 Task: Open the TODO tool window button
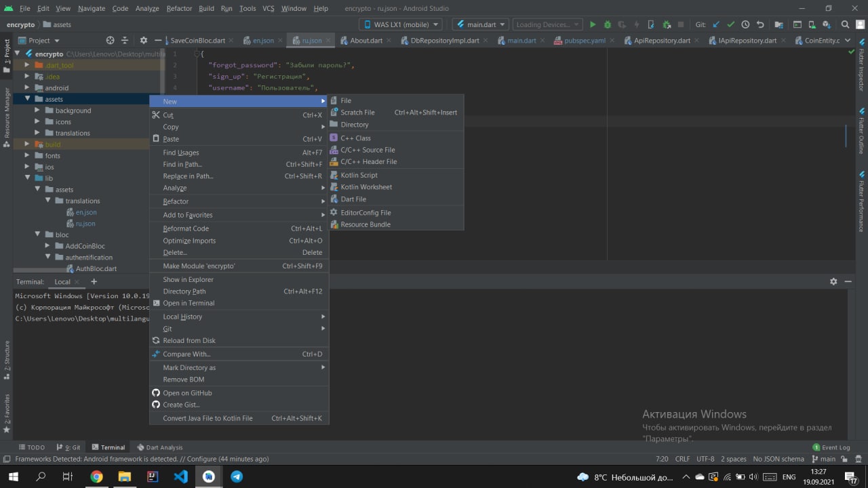31,447
